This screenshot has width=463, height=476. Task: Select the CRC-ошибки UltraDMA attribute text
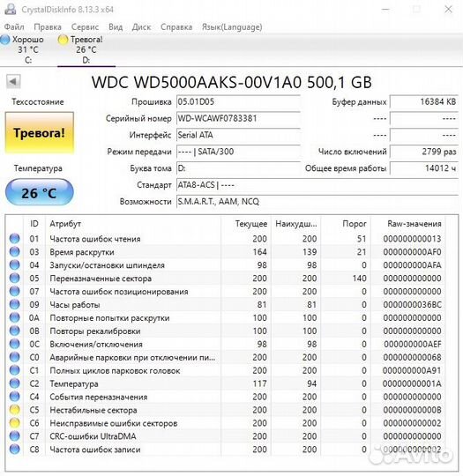coord(93,436)
